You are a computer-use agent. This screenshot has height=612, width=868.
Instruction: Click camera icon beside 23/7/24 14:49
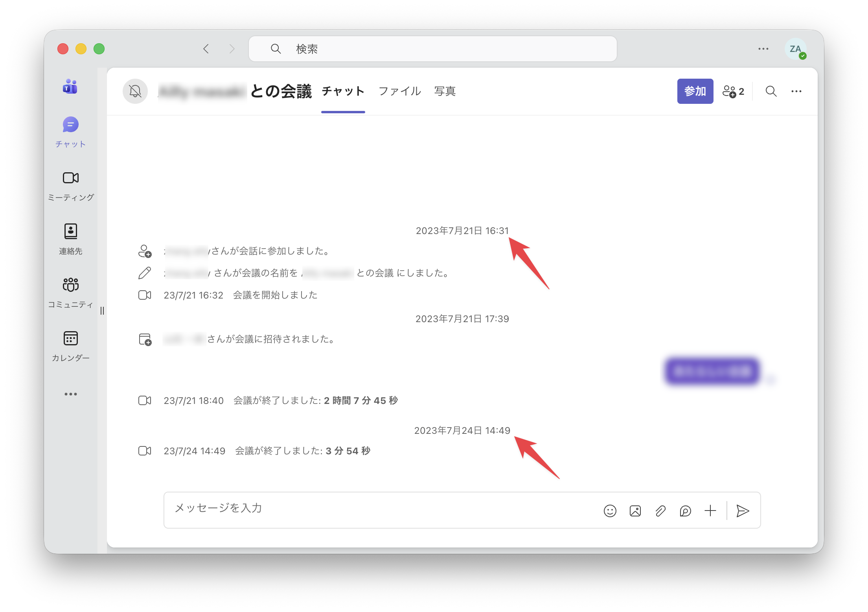click(145, 451)
